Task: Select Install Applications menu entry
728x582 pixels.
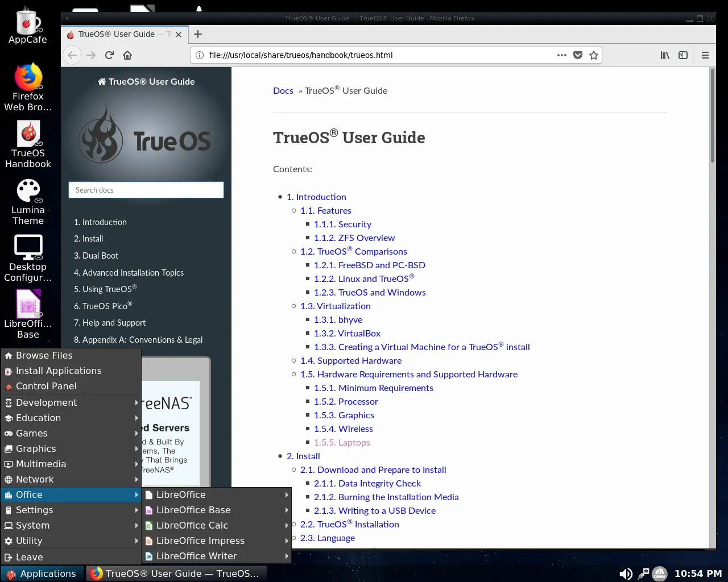Action: pos(71,371)
